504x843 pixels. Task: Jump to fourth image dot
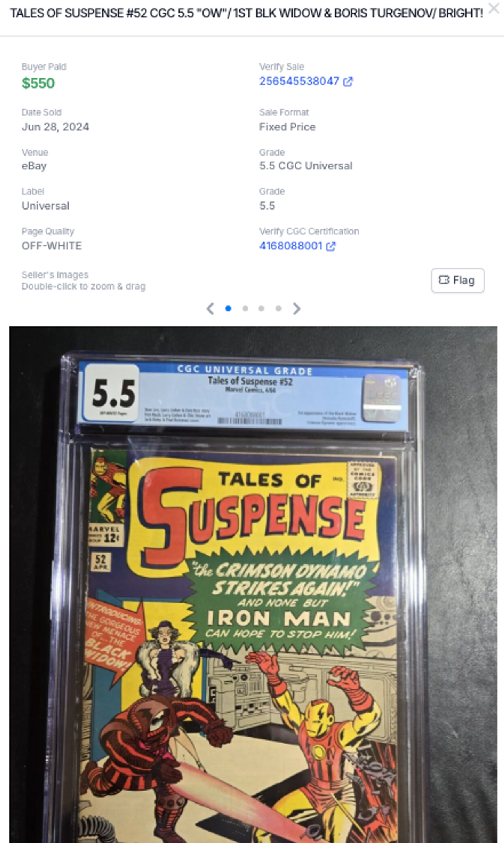point(278,309)
